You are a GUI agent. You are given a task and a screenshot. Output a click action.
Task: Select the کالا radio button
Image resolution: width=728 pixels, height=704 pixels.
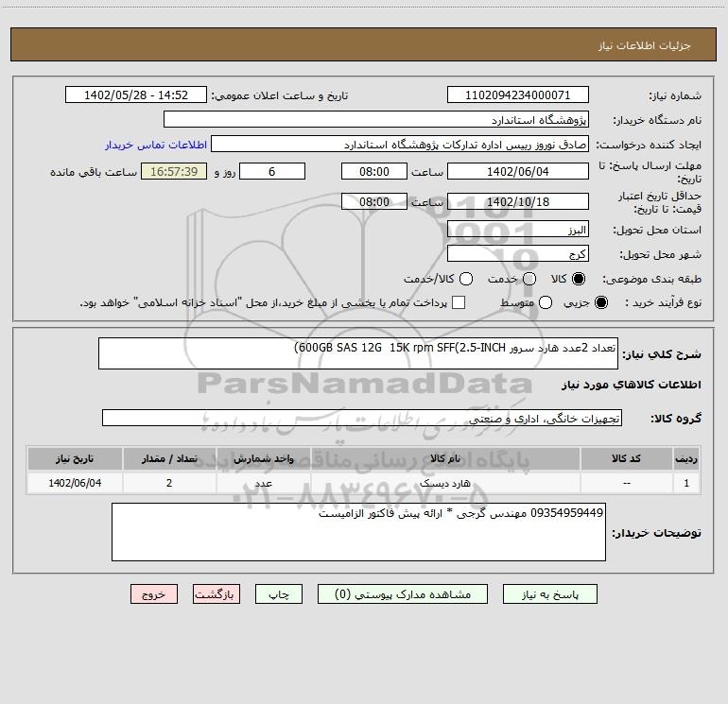[x=579, y=279]
